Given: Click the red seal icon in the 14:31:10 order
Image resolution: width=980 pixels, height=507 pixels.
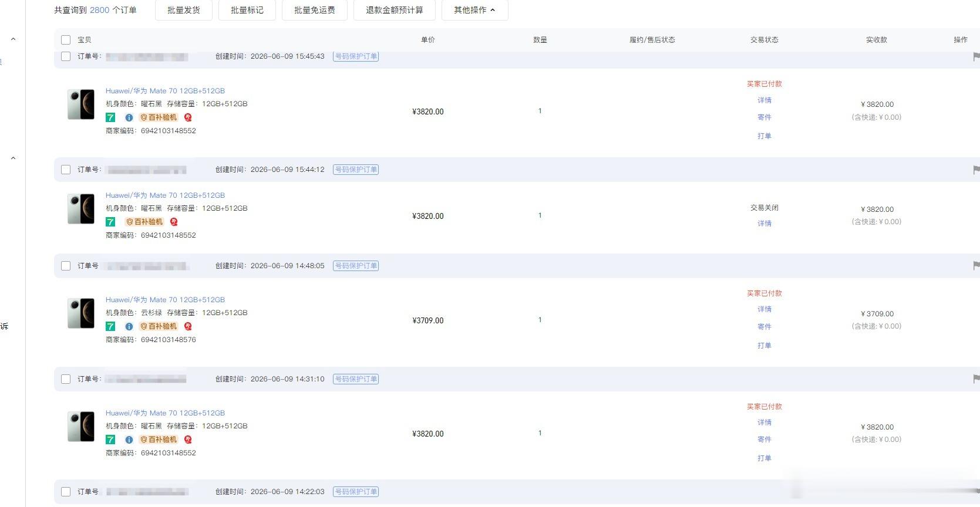Looking at the screenshot, I should pos(188,440).
